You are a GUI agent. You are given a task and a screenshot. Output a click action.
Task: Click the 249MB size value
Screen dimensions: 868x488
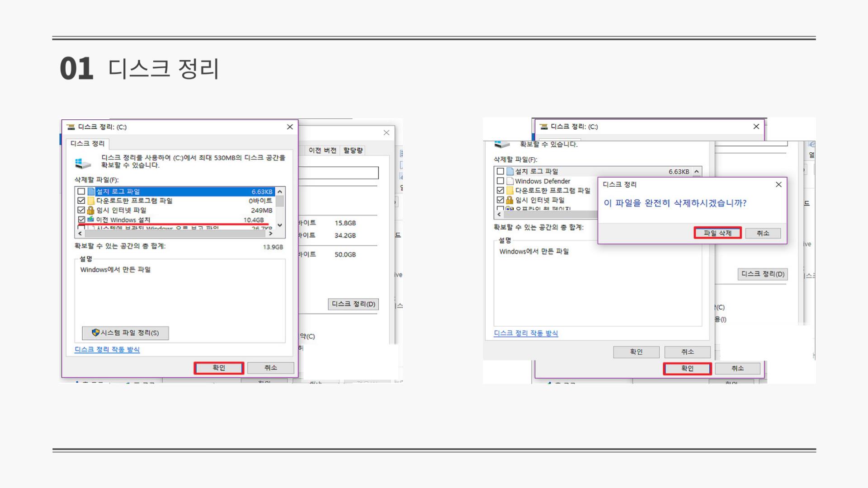261,210
